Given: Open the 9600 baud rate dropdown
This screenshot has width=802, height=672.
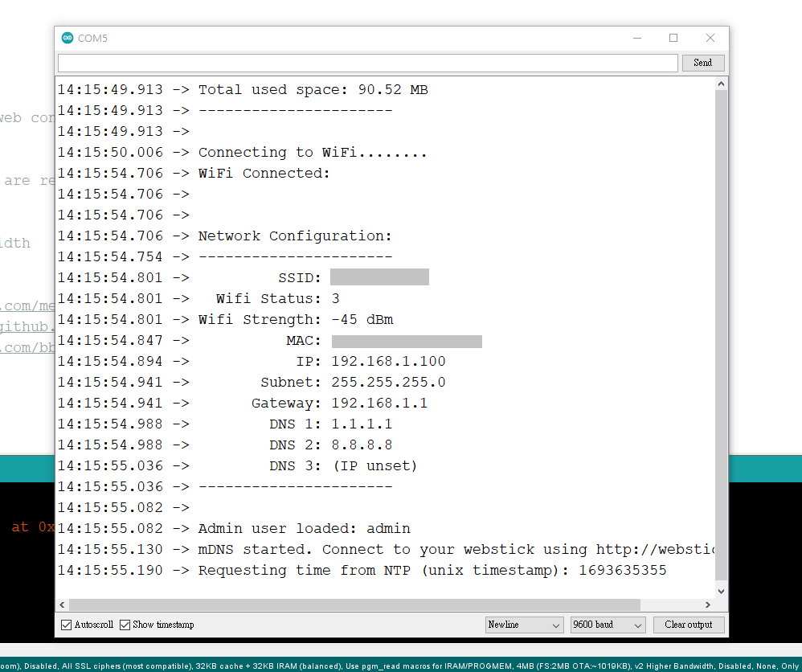Looking at the screenshot, I should point(608,625).
